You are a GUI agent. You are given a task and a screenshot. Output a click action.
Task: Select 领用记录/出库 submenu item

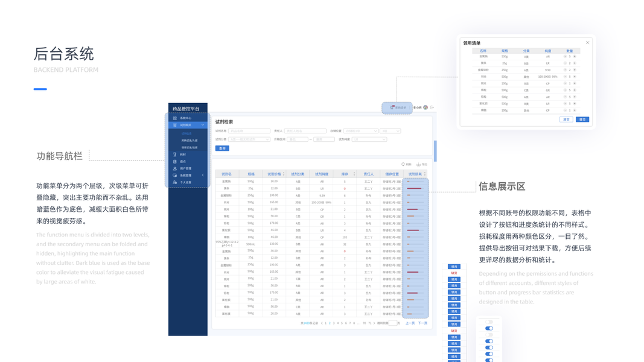point(190,147)
